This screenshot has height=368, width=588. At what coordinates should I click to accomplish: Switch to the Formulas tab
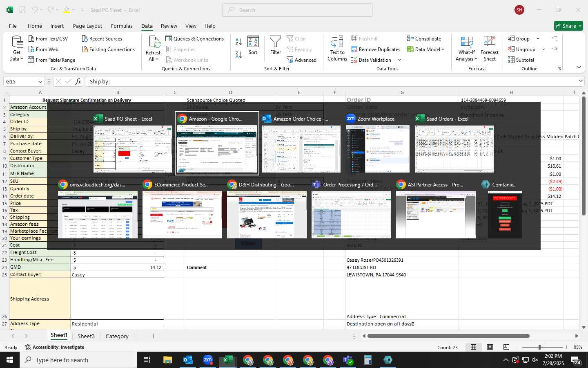point(122,26)
